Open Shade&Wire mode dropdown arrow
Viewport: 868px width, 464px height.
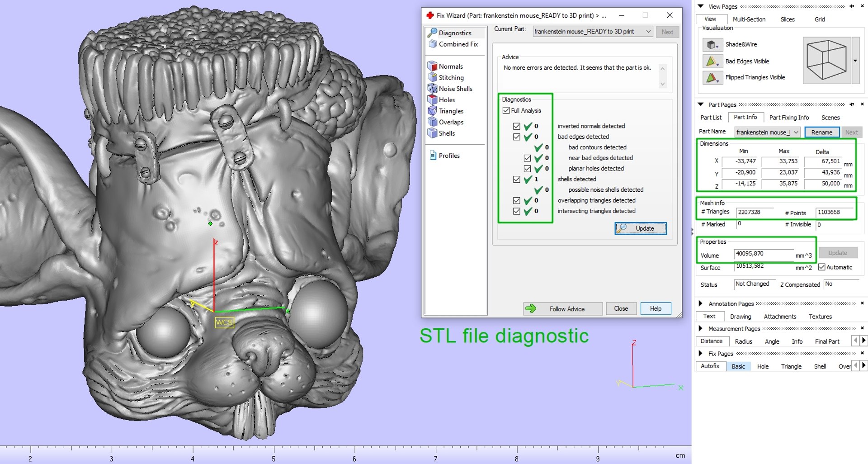[717, 47]
